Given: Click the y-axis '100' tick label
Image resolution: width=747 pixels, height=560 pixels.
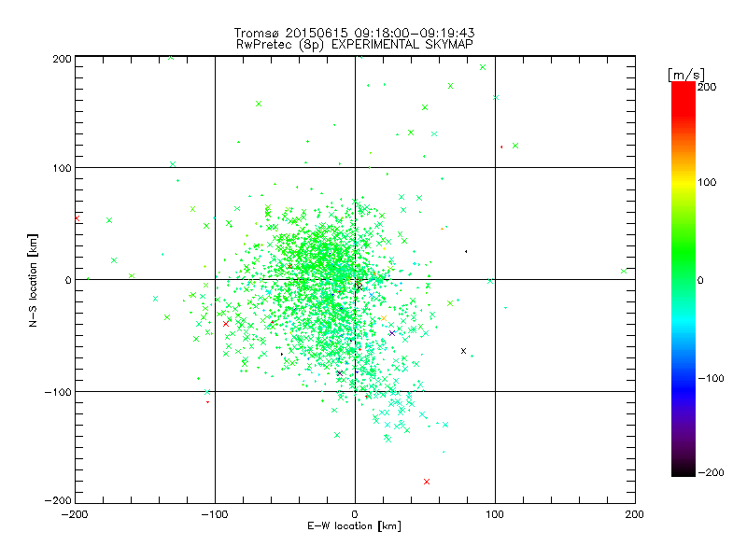Looking at the screenshot, I should point(62,168).
